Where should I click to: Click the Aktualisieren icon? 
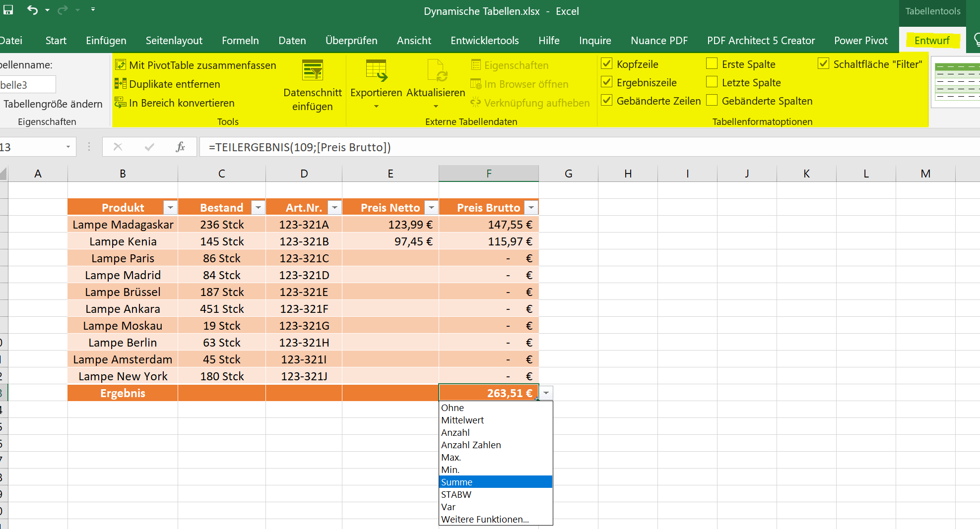click(437, 70)
